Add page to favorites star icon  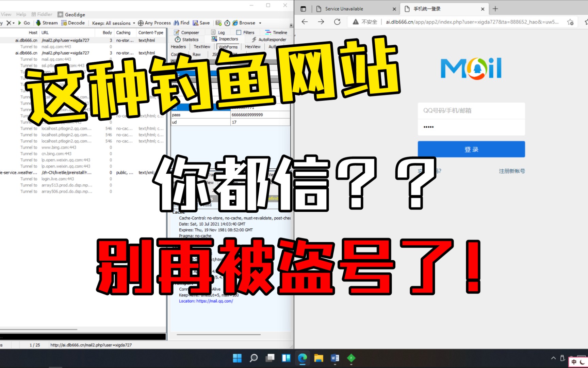(570, 22)
